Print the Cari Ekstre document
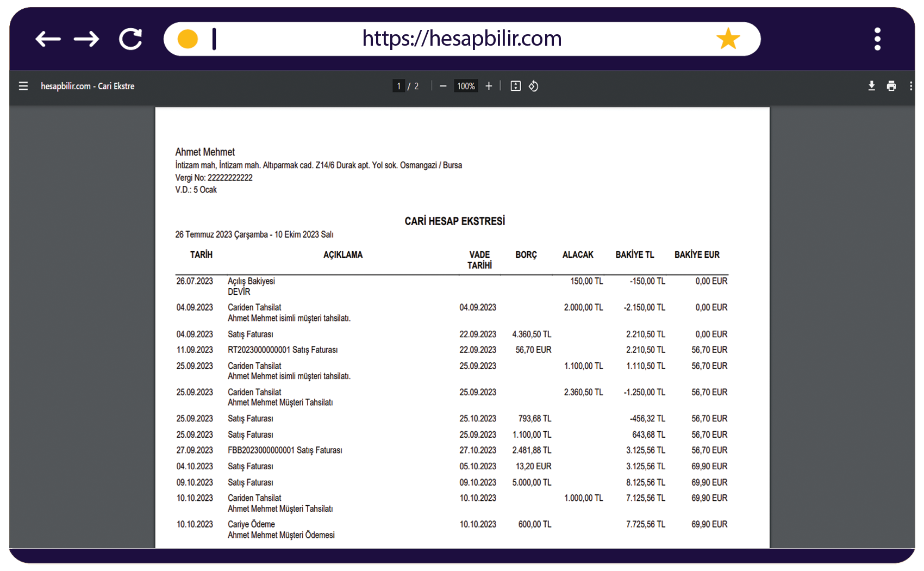This screenshot has height=571, width=924. pyautogui.click(x=891, y=86)
